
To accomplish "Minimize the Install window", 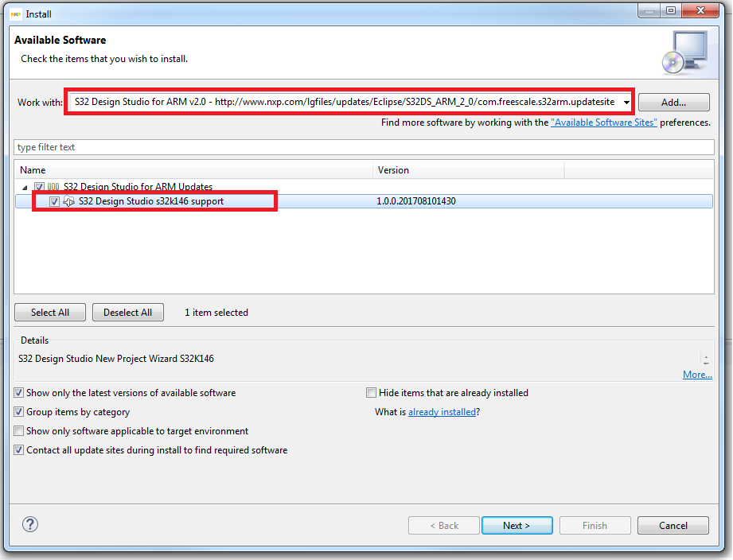I will click(649, 11).
